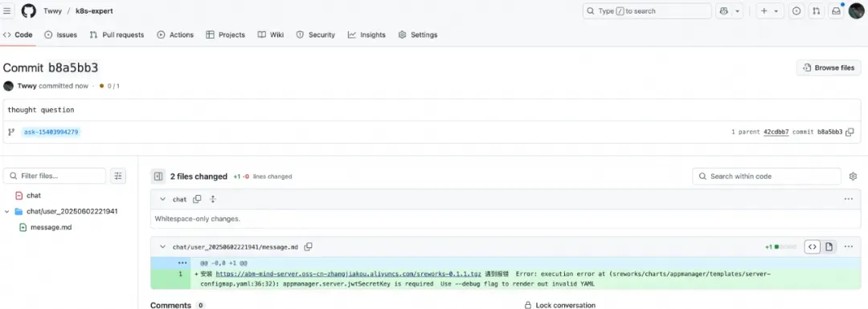Go to GitHub home via Octocat logo
The image size is (868, 309).
(29, 10)
